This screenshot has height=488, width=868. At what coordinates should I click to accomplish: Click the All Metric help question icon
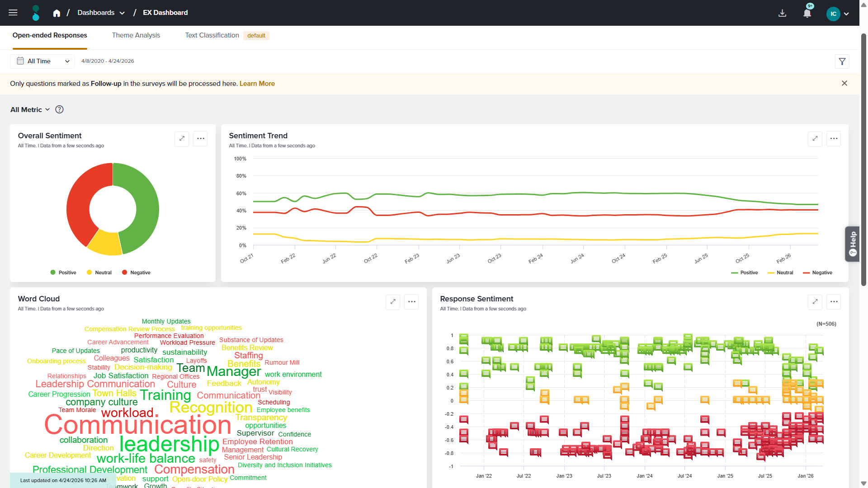59,109
